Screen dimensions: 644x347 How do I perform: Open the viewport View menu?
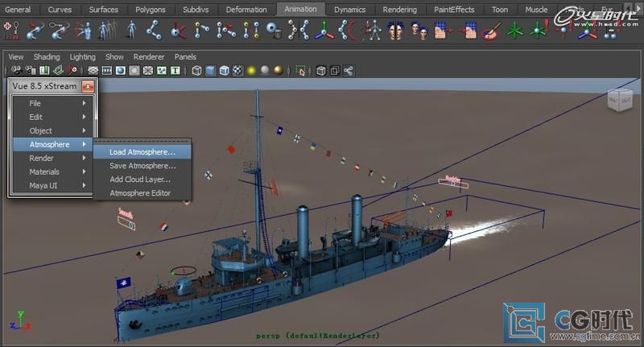point(16,56)
